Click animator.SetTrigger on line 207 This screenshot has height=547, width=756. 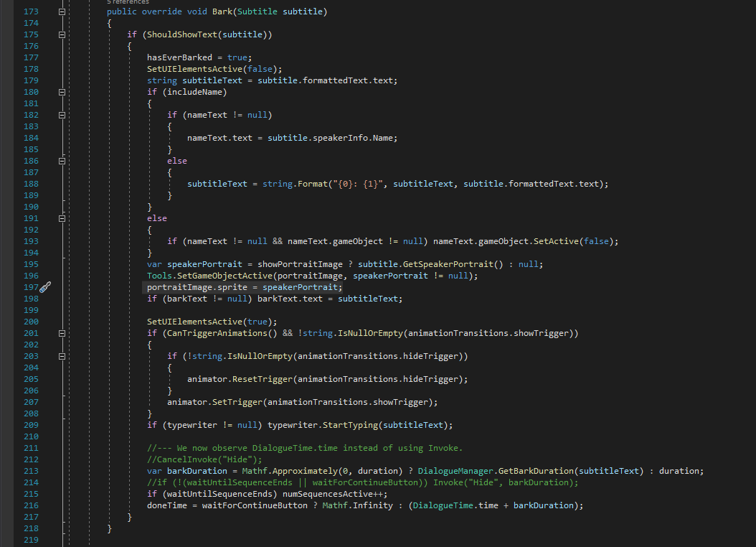pos(214,402)
